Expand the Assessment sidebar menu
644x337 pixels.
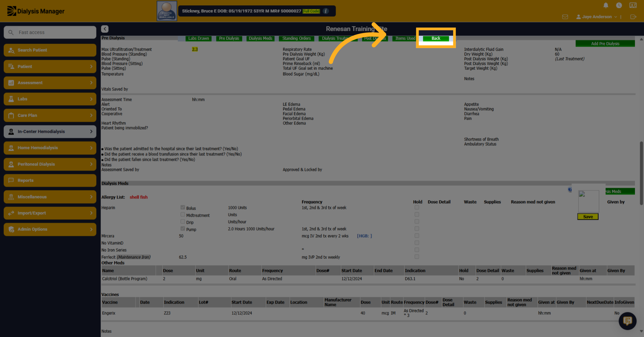(x=50, y=83)
